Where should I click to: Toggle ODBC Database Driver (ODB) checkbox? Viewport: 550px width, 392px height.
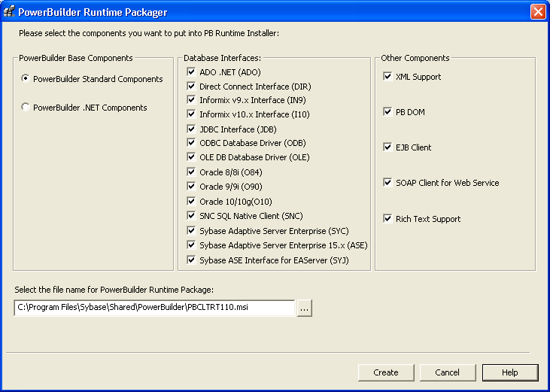[191, 143]
